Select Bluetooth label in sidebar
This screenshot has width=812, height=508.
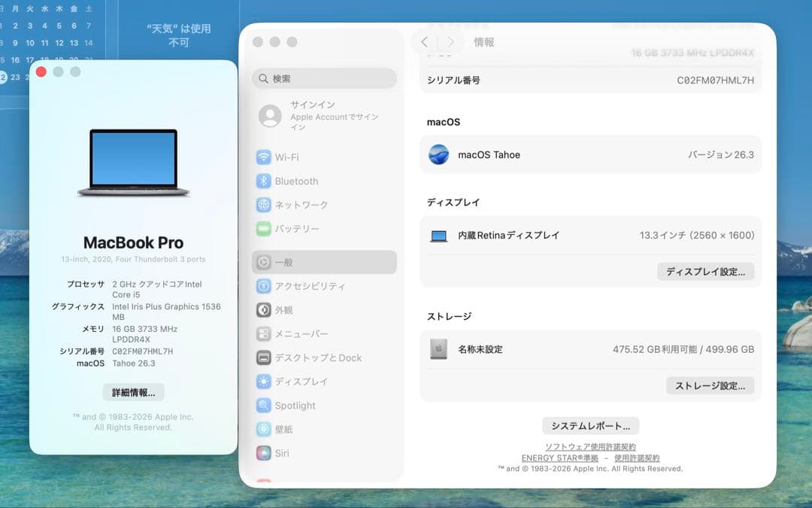[x=297, y=181]
